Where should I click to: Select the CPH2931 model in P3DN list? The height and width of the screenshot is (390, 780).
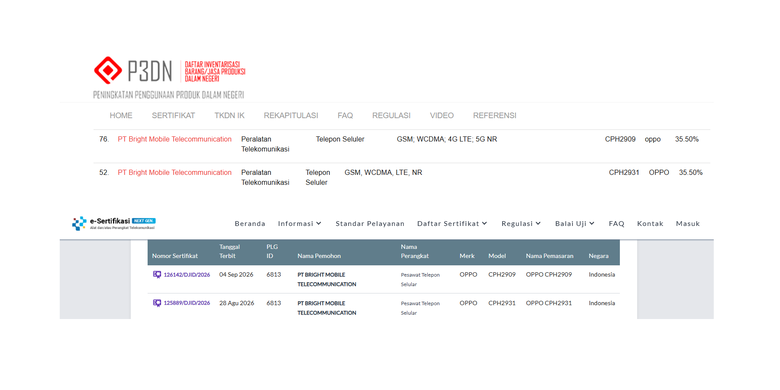624,173
